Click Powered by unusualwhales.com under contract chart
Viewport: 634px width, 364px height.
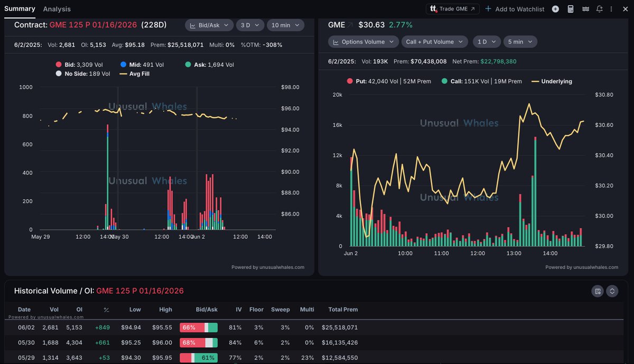[x=268, y=267]
